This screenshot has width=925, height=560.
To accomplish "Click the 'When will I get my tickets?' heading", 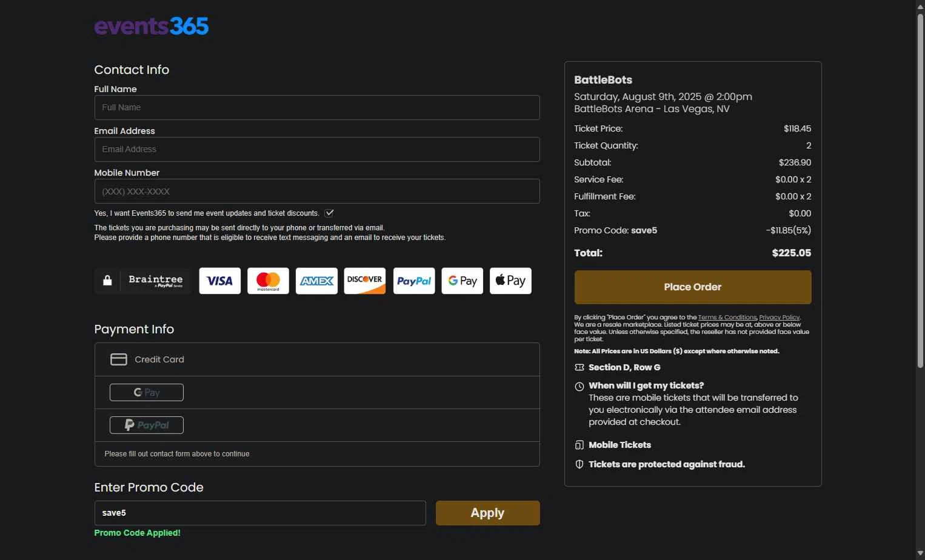I will [646, 385].
